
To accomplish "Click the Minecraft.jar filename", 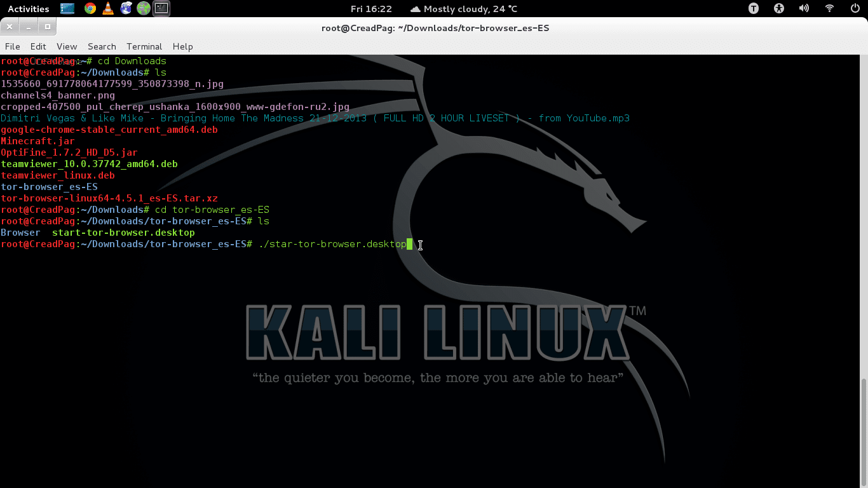I will point(37,141).
